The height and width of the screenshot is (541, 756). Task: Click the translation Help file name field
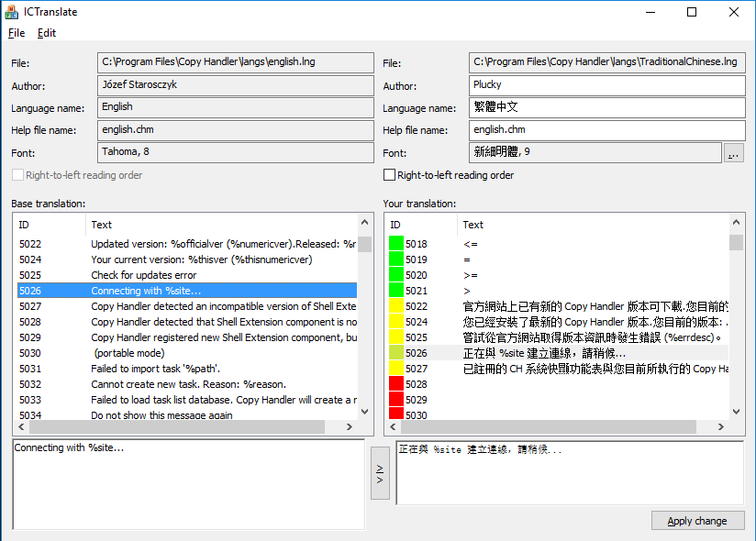coord(607,130)
